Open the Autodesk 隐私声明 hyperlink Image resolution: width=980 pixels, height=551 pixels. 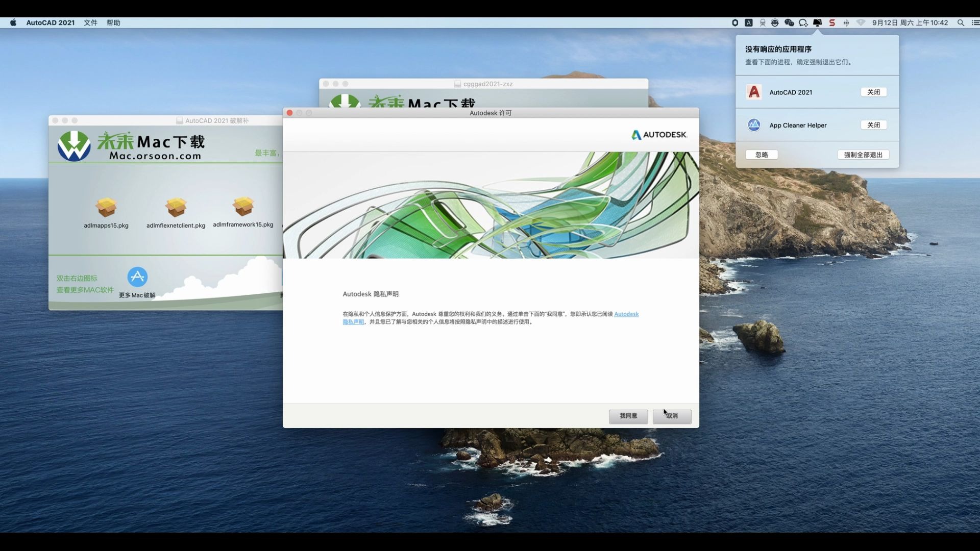click(x=626, y=314)
